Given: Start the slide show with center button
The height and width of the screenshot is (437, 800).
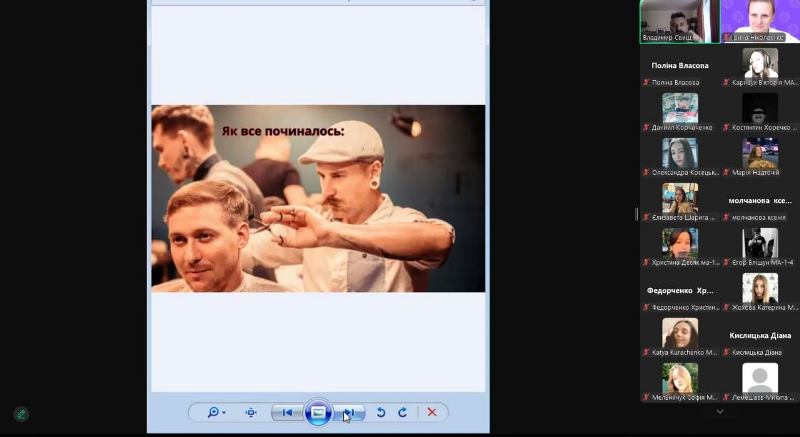Looking at the screenshot, I should tap(318, 412).
